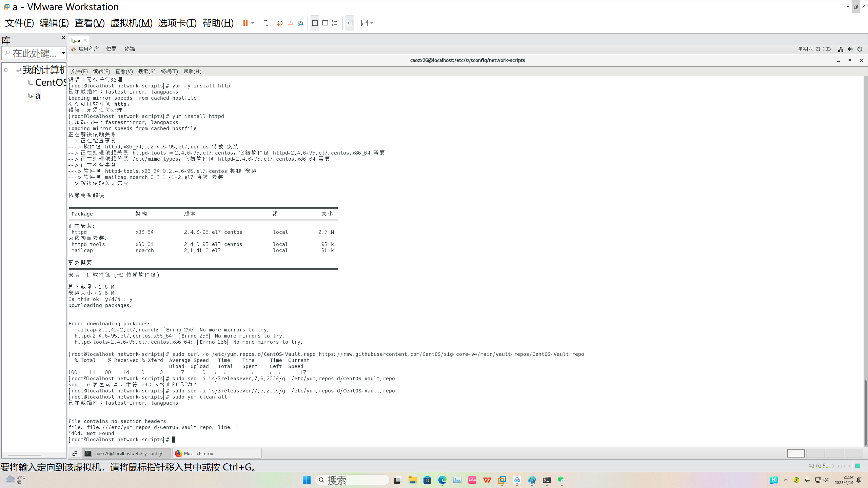
Task: Enter full screen mode icon
Action: click(x=335, y=23)
